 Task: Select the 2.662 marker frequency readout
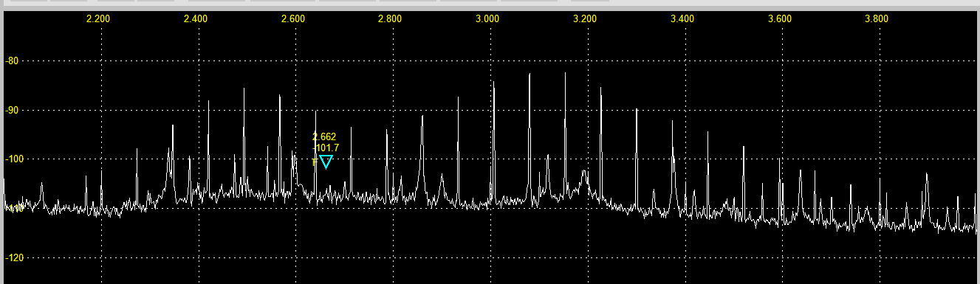click(324, 136)
